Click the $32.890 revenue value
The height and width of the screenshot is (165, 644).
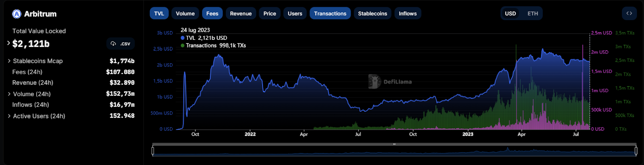coord(122,82)
